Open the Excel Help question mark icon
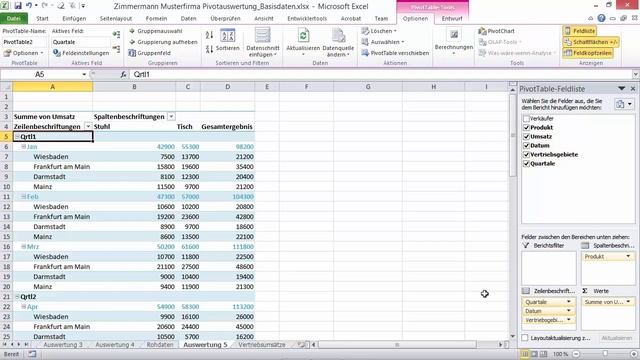640x360 pixels. pyautogui.click(x=601, y=18)
